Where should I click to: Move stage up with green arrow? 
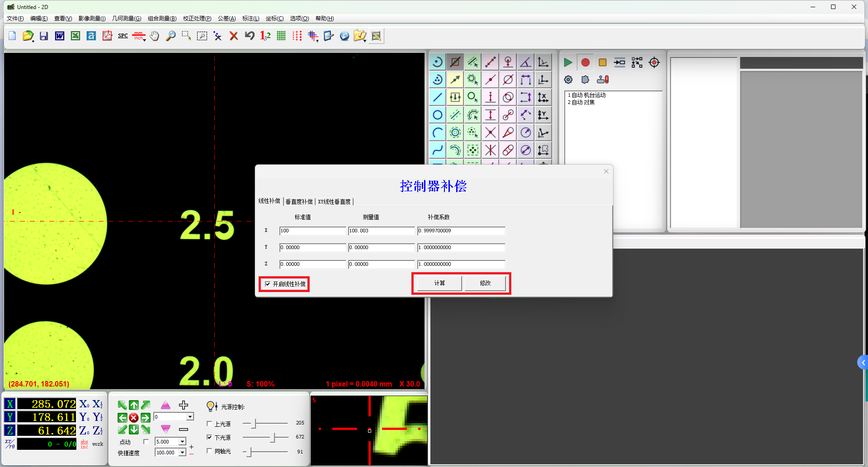[x=134, y=405]
